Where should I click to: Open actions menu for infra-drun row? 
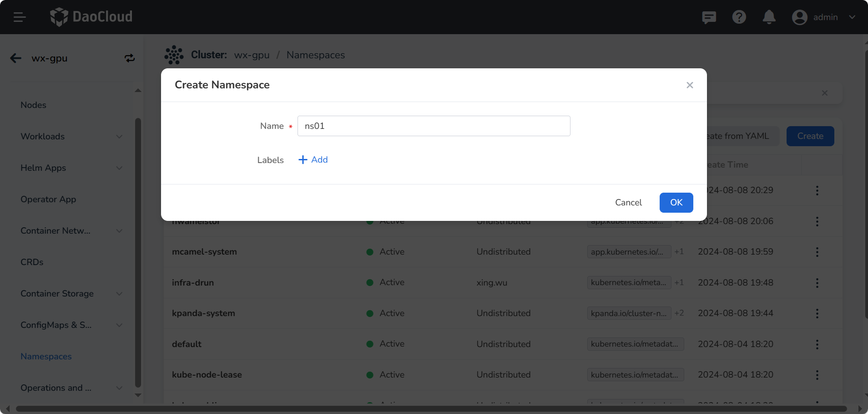pyautogui.click(x=817, y=283)
